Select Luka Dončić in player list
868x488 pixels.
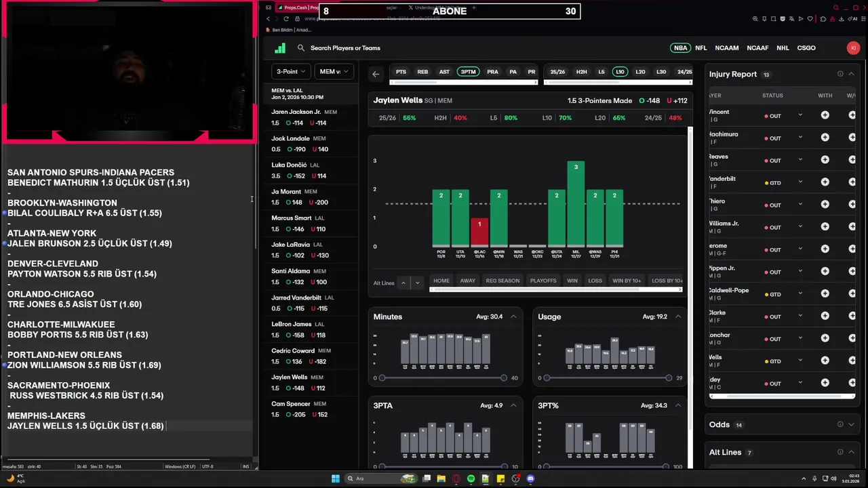point(311,170)
